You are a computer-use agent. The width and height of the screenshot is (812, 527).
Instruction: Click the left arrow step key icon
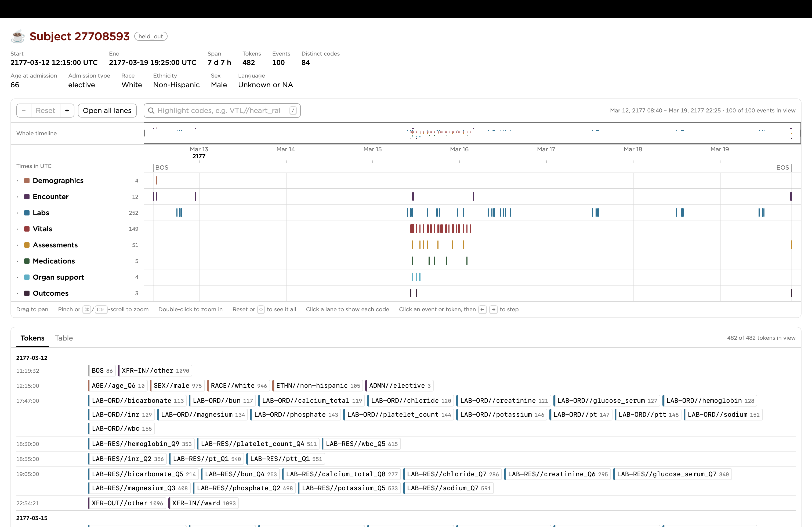[483, 310]
